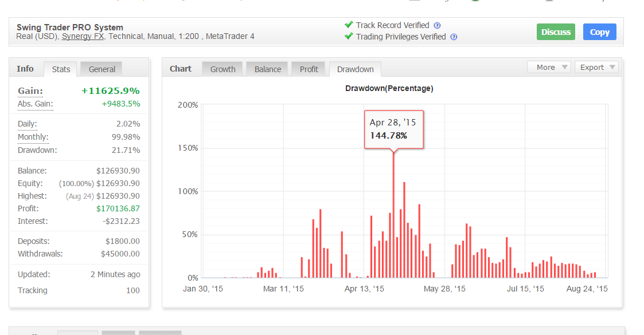Click the Gain label
Viewport: 644px width, 335px height.
[30, 91]
